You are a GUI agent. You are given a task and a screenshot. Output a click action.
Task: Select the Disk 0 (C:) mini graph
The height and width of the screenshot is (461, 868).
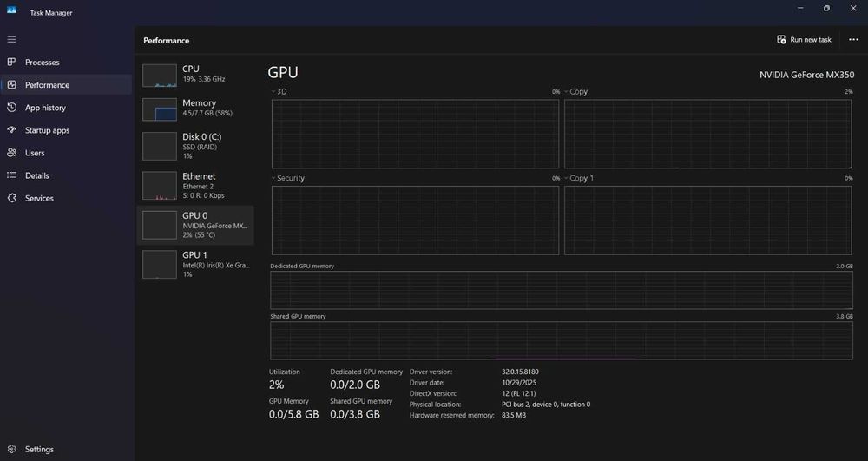[160, 146]
